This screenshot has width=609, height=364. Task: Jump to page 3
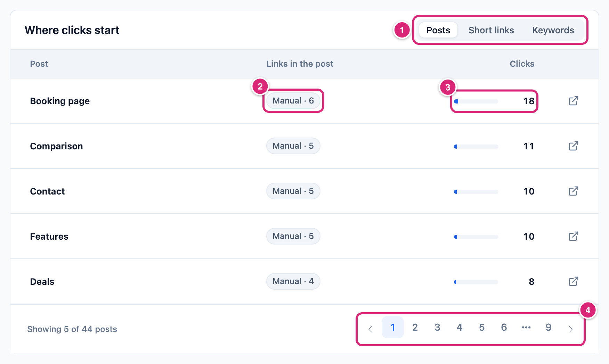click(437, 327)
